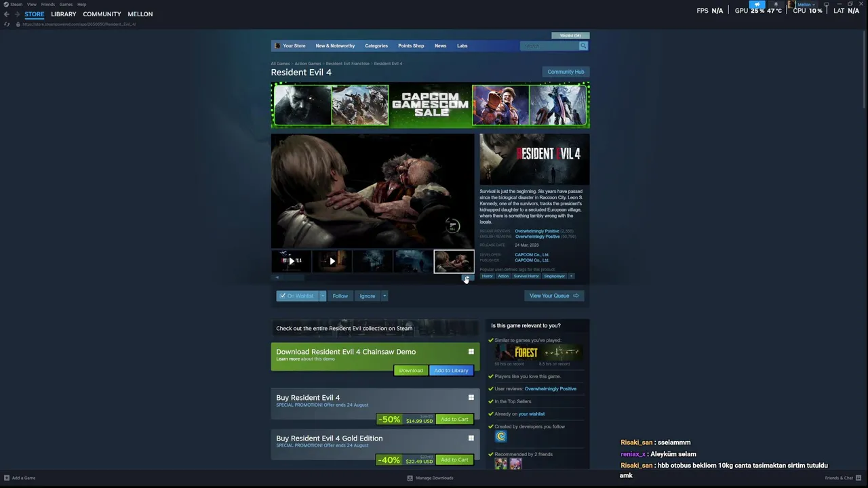Image resolution: width=868 pixels, height=488 pixels.
Task: Click the thumbnail strip scroll slider
Action: 293,277
